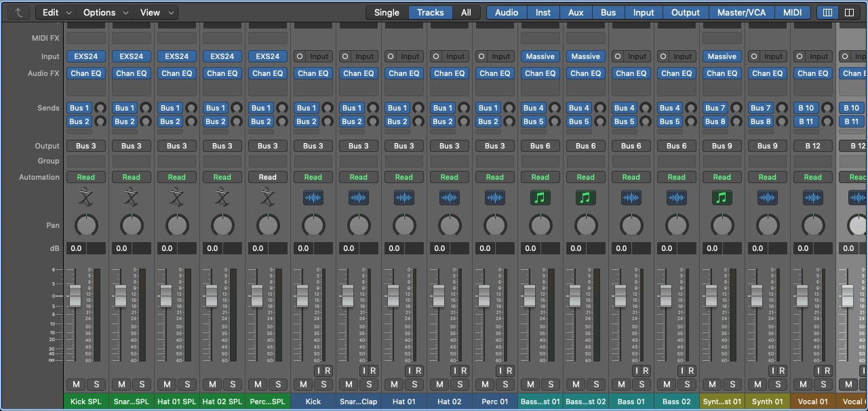Screen dimensions: 868x411
Task: Open the Massive plugin on Bass...st 01 track
Action: pos(540,56)
